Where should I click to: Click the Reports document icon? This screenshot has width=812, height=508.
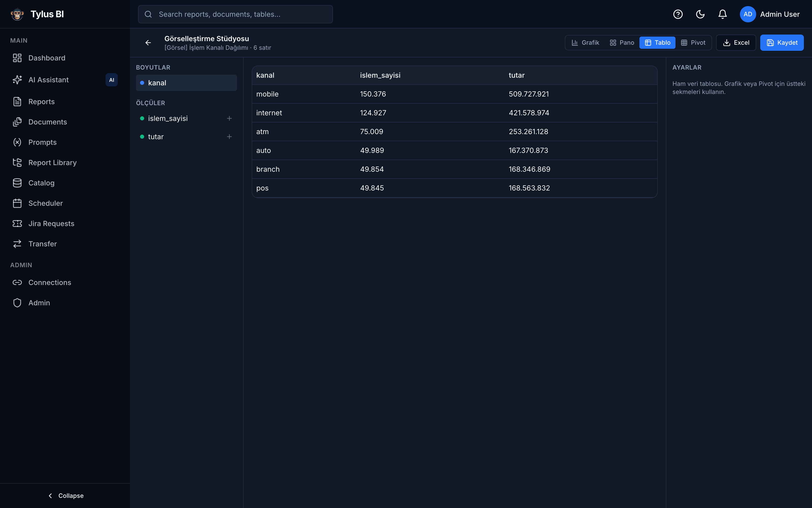(x=17, y=101)
